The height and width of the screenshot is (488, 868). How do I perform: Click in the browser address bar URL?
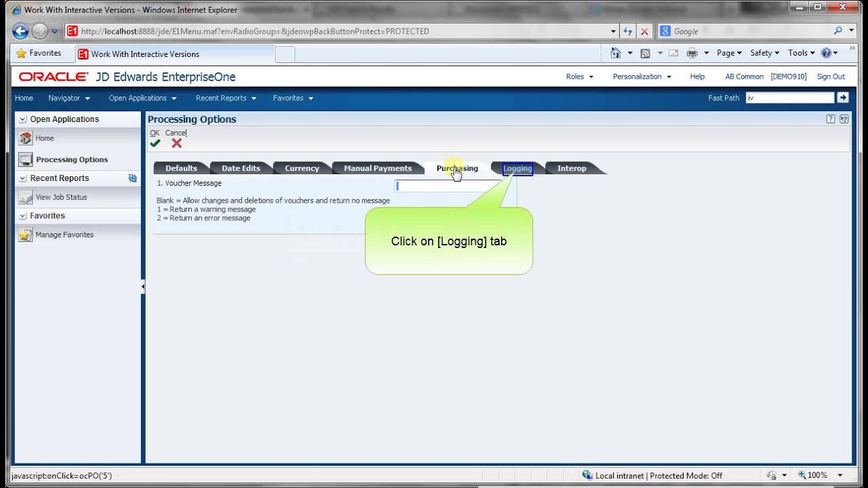[x=255, y=31]
